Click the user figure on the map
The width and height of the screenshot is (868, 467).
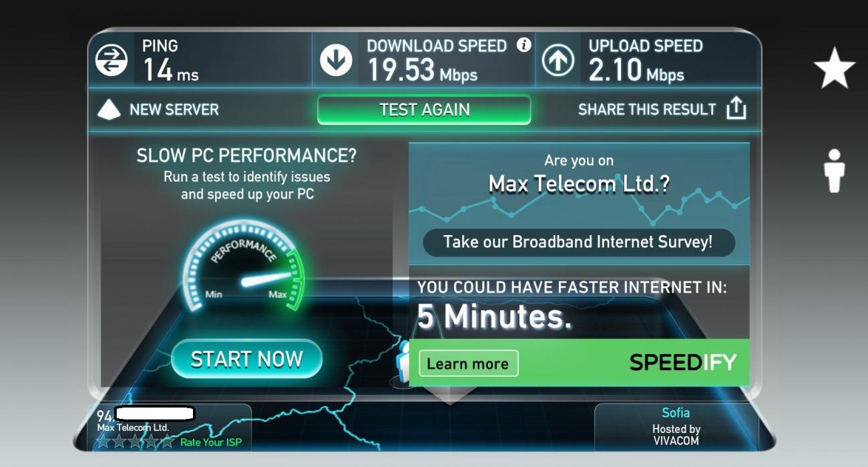[x=402, y=361]
